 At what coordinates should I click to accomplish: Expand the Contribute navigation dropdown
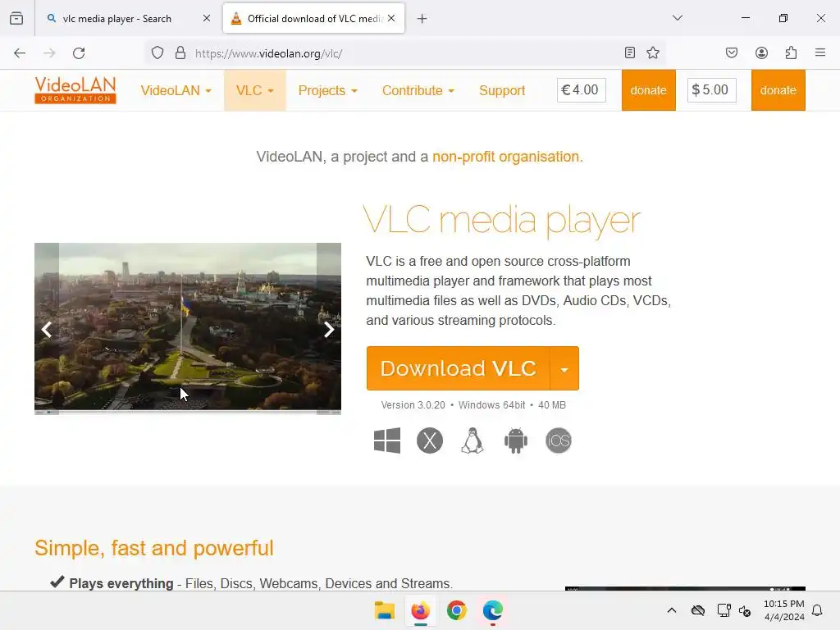(418, 90)
